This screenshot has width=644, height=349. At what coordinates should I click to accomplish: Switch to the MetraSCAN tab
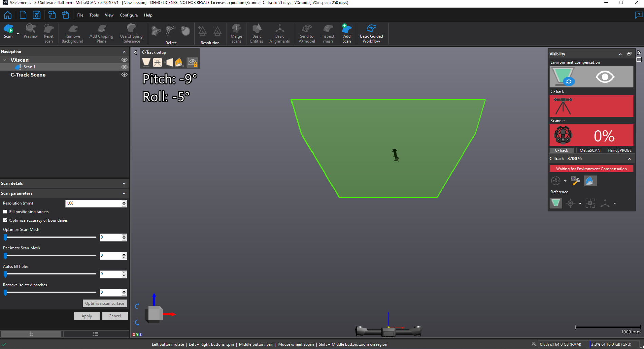point(590,150)
